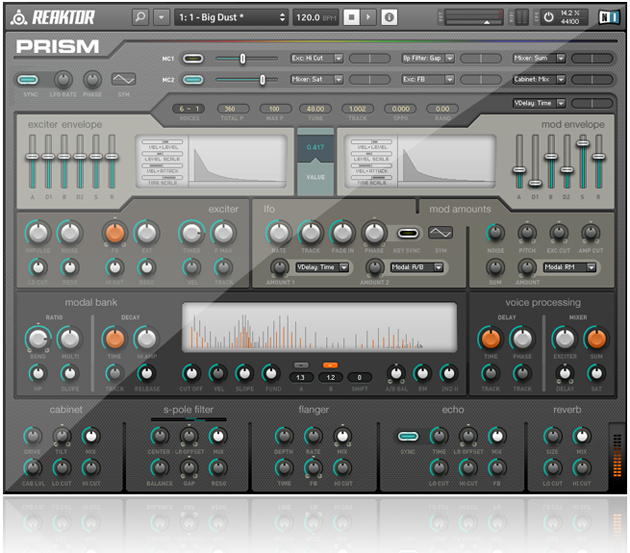Click the TRACK value 1.002

[x=357, y=109]
